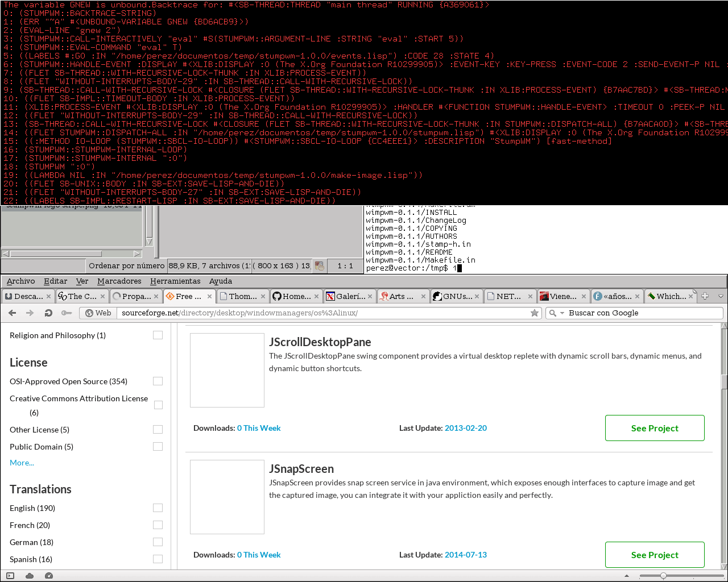
Task: Bookmark page with the address bar star
Action: tap(535, 313)
